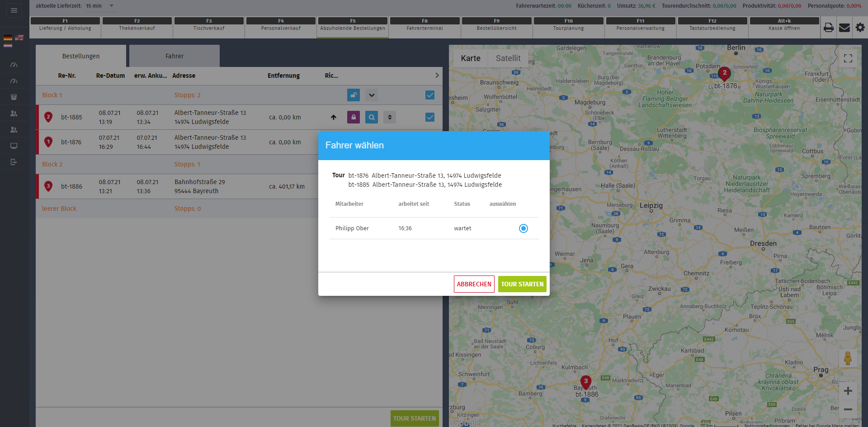Expand Block 1 with the chevron down
Screen dimensions: 868x427
click(x=372, y=95)
